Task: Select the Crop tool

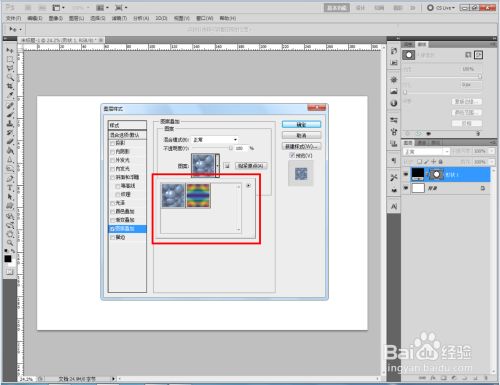Action: click(x=10, y=87)
